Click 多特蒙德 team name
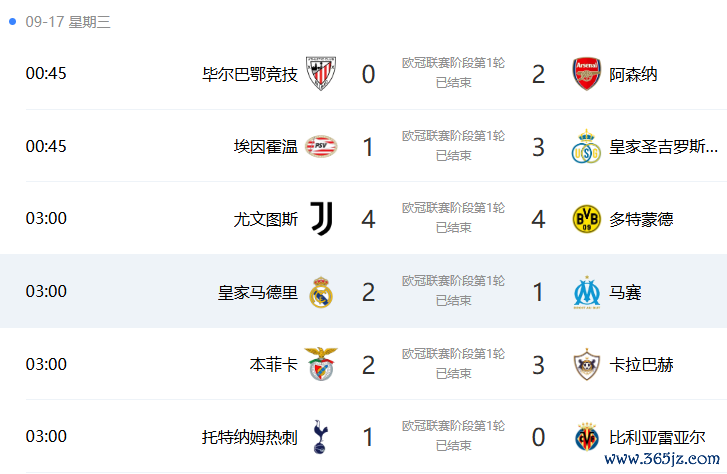The width and height of the screenshot is (727, 474). pos(641,219)
